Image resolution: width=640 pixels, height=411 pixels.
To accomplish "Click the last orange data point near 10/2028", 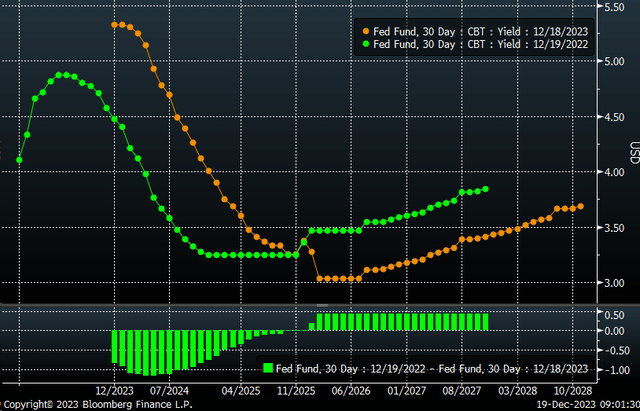I will coord(580,207).
